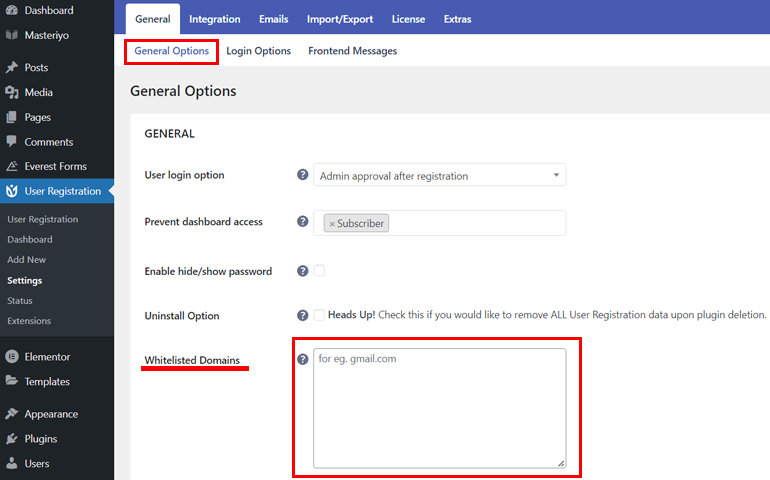Open User Registration submenu link
Screen dimensions: 770x480
43,219
